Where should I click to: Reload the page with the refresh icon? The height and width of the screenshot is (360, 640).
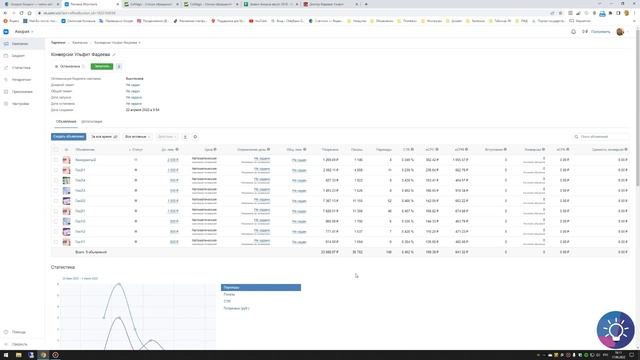(21, 13)
